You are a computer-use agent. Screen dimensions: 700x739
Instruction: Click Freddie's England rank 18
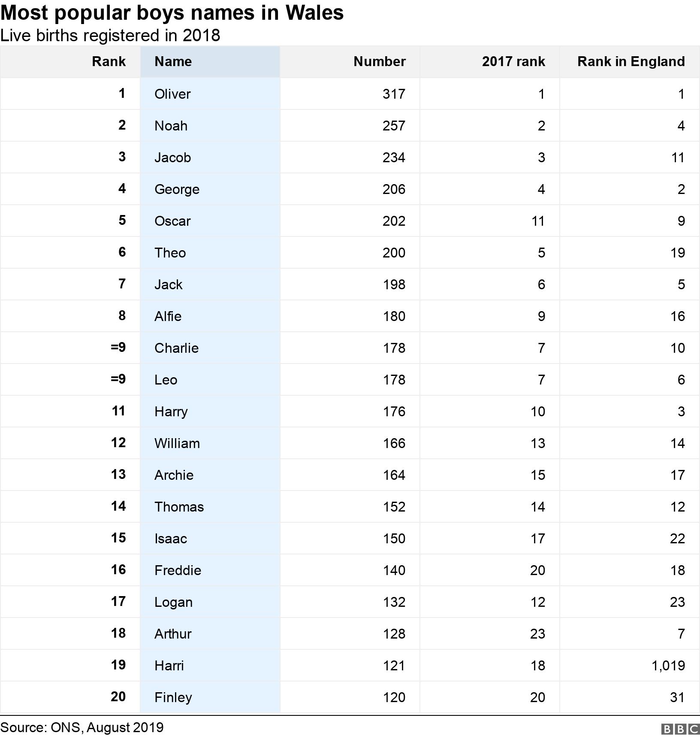point(678,570)
